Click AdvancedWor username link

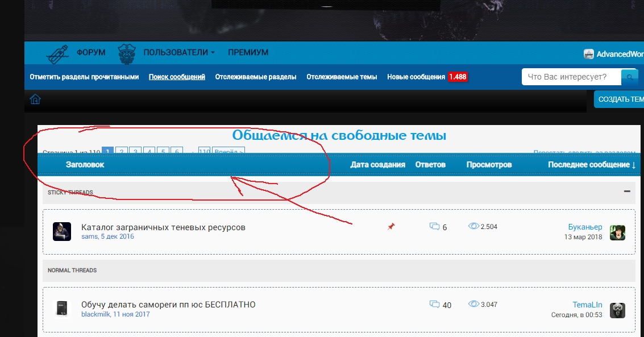click(620, 54)
